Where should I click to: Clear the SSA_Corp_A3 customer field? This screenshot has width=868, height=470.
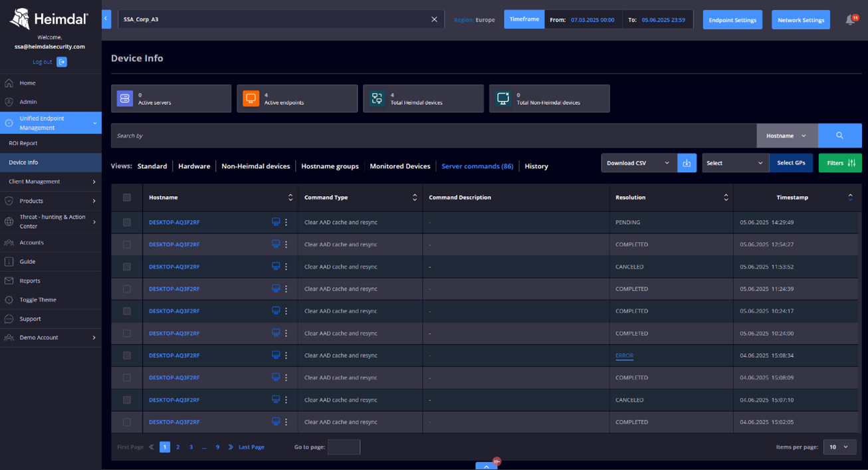pos(434,19)
